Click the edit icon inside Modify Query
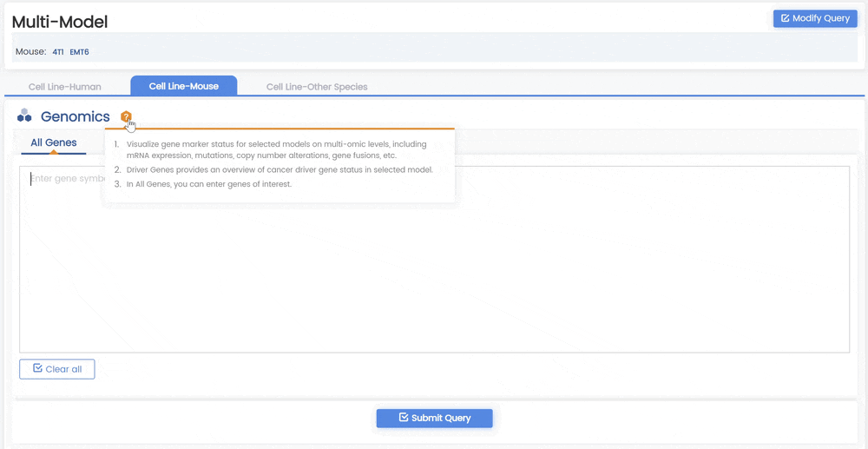The width and height of the screenshot is (868, 449). click(785, 18)
